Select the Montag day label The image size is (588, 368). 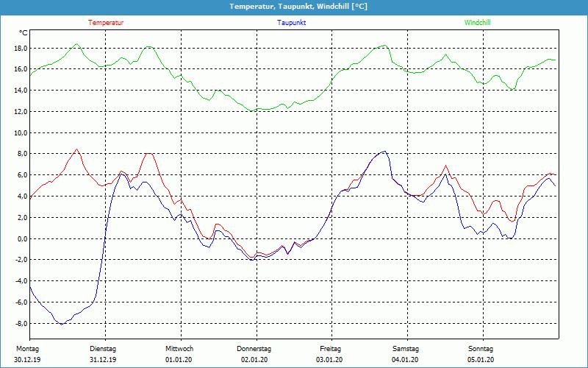[26, 349]
